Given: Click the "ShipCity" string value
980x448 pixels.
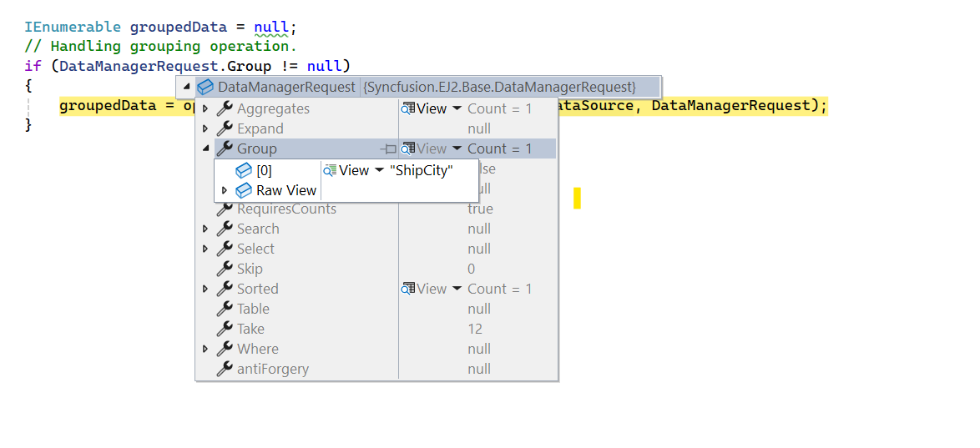Looking at the screenshot, I should (x=422, y=170).
